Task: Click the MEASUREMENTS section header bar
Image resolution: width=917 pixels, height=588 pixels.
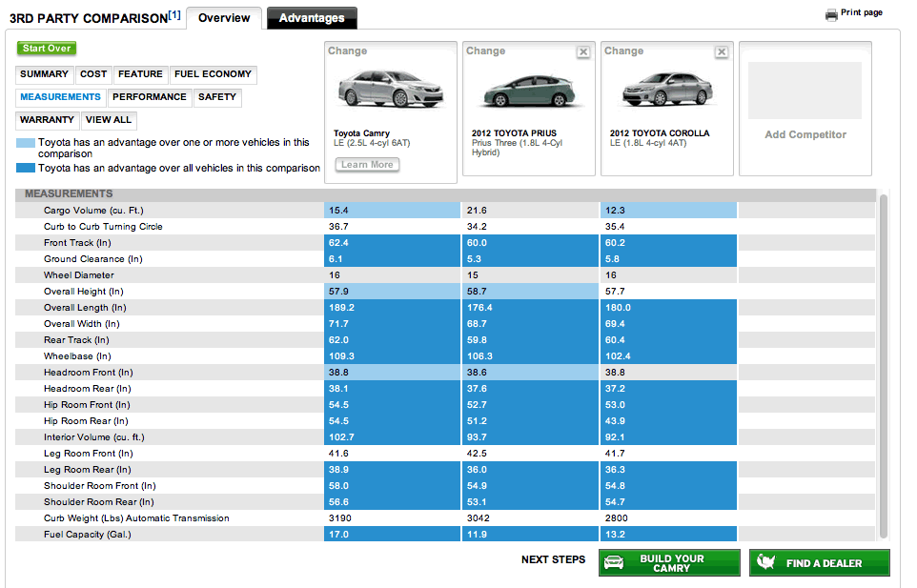Action: point(446,194)
